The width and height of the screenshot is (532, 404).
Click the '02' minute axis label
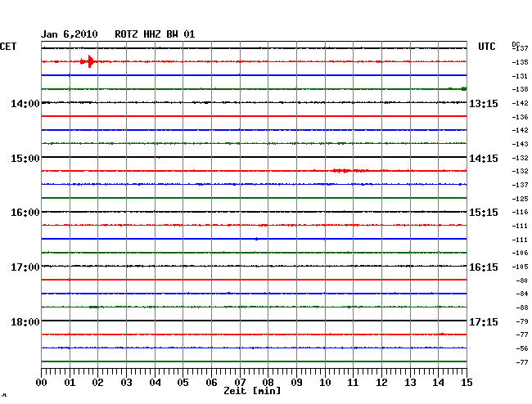pyautogui.click(x=97, y=383)
